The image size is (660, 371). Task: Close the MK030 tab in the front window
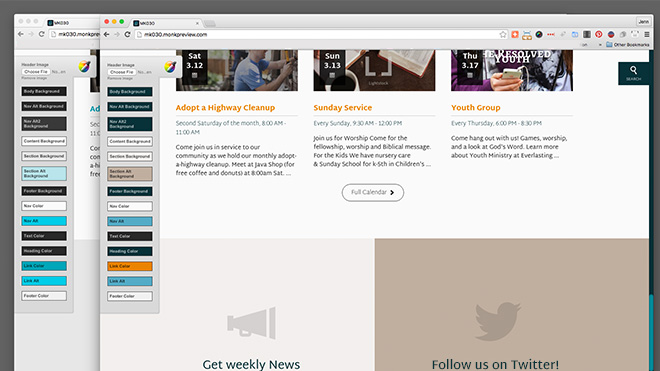pos(197,23)
